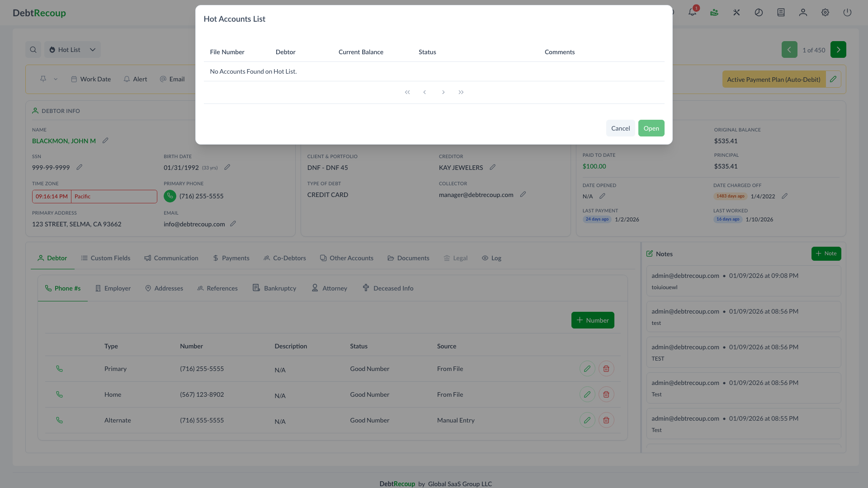Add a new phone Number
This screenshot has width=868, height=488.
point(592,320)
